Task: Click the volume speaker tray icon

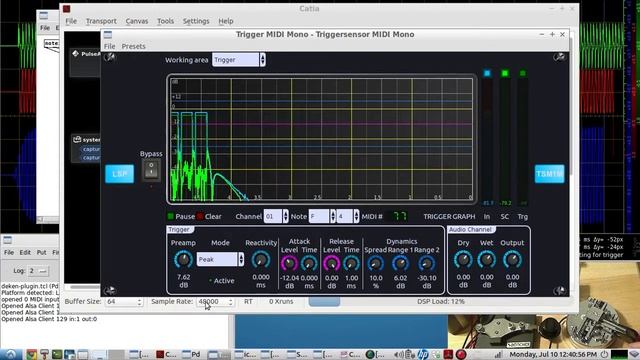Action: point(398,355)
